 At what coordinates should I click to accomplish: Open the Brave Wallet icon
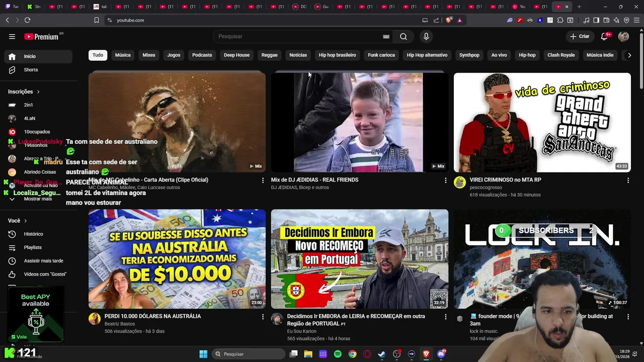click(606, 20)
